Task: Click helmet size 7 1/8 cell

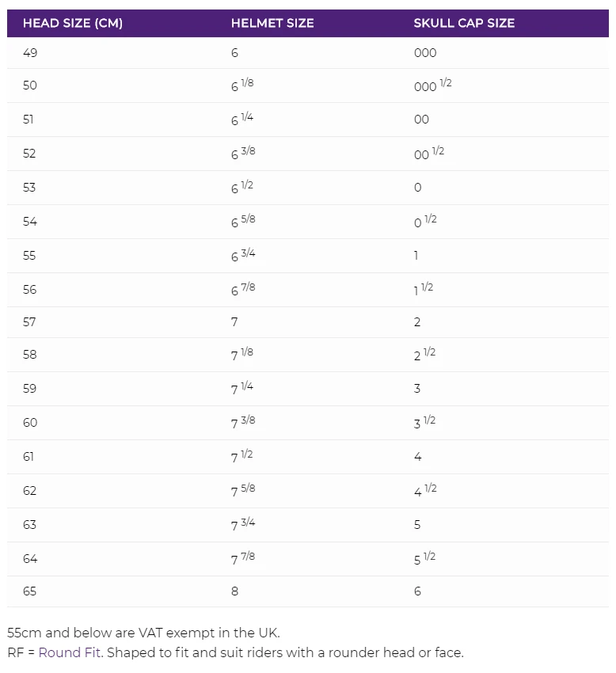Action: [x=242, y=355]
